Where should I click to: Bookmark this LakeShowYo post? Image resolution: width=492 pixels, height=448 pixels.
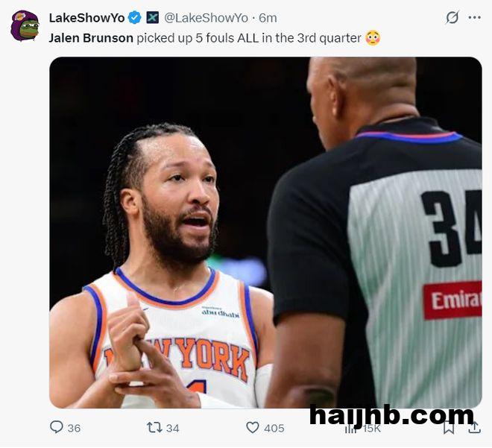449,428
